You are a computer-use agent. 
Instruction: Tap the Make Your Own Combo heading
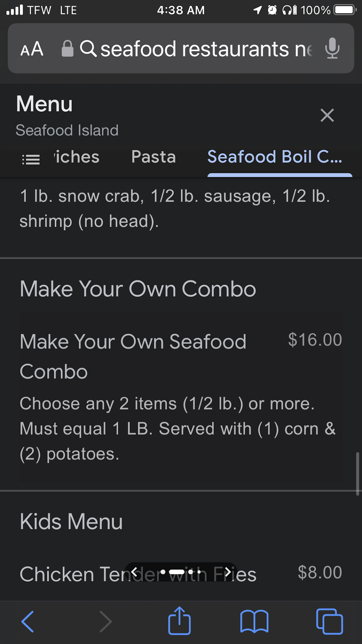(x=138, y=289)
